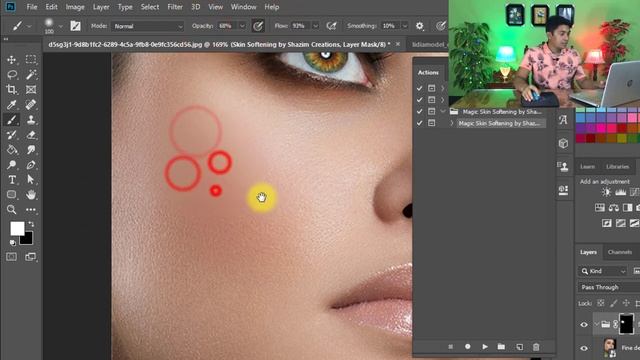Open smoothing options gear

(419, 26)
